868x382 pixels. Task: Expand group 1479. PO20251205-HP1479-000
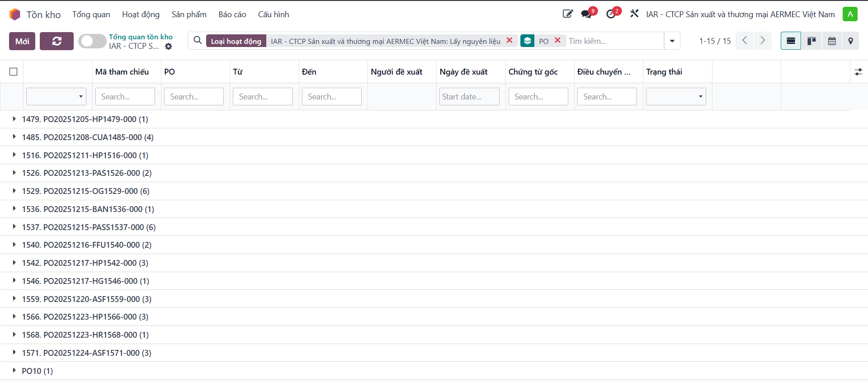(x=85, y=119)
